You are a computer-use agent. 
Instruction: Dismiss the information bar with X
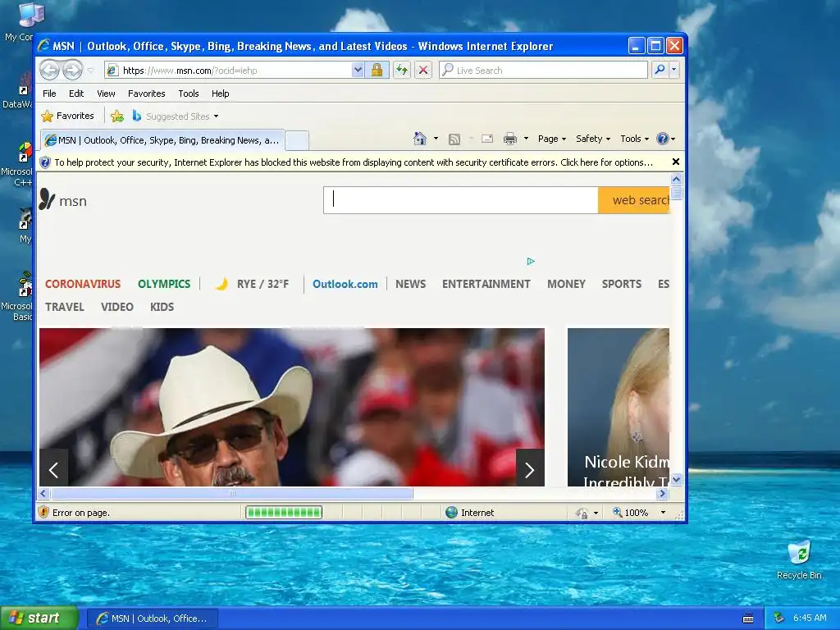click(676, 162)
